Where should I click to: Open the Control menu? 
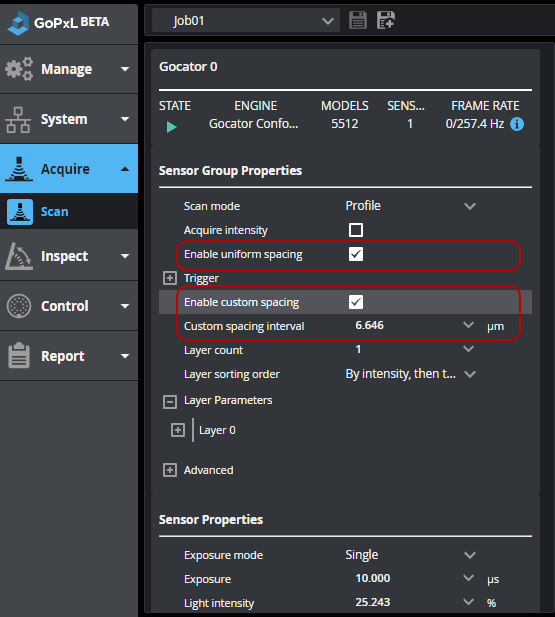(69, 306)
